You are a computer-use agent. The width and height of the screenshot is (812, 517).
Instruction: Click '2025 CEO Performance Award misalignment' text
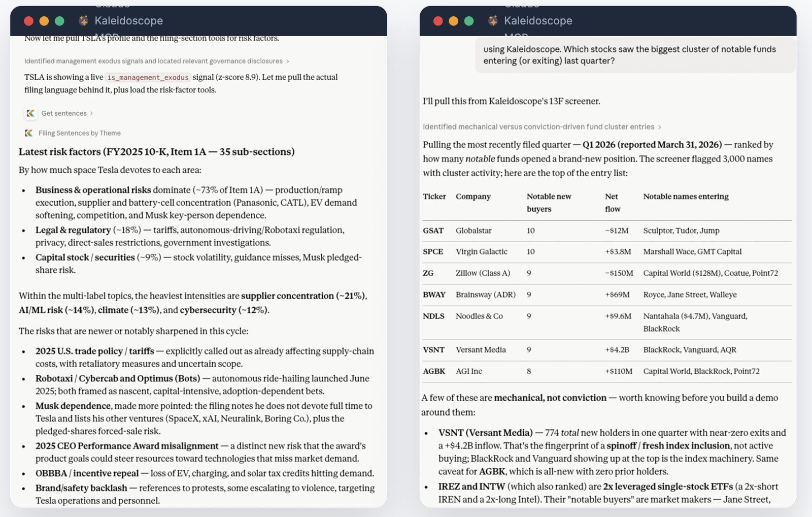(127, 446)
